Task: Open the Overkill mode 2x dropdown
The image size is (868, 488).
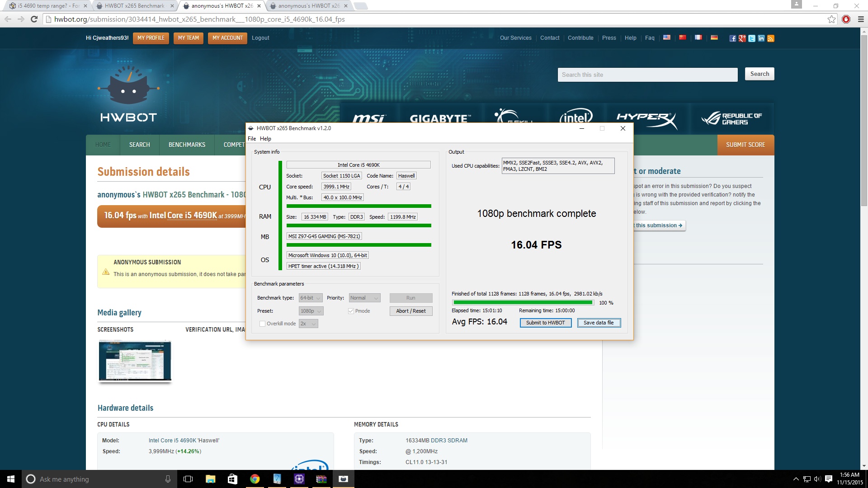Action: pos(308,324)
